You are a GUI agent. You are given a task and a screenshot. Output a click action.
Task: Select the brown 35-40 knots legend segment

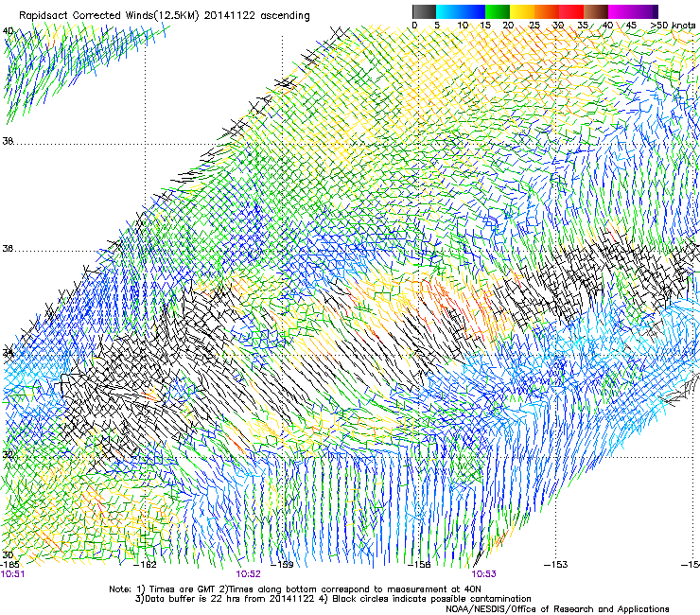click(596, 11)
